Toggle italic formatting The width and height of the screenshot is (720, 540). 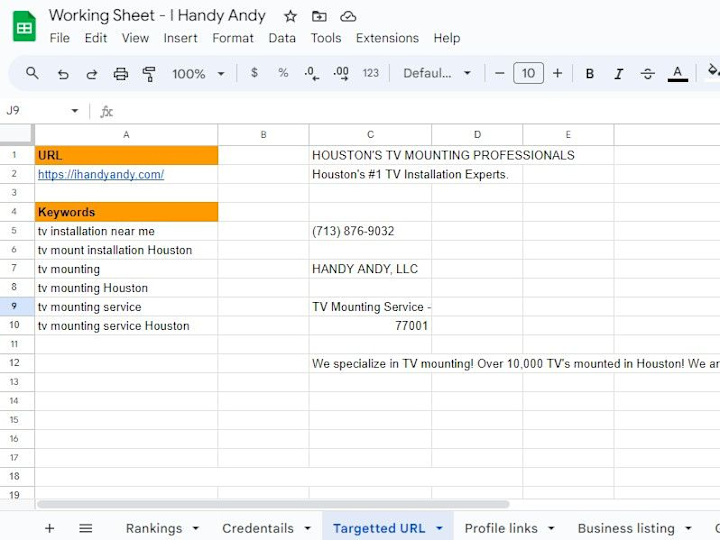click(x=619, y=73)
